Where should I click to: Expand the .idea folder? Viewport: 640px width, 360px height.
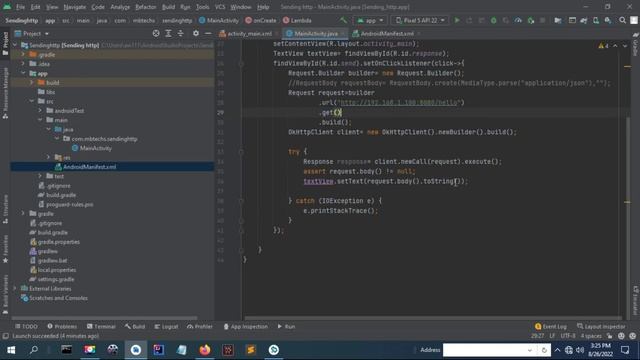click(23, 64)
